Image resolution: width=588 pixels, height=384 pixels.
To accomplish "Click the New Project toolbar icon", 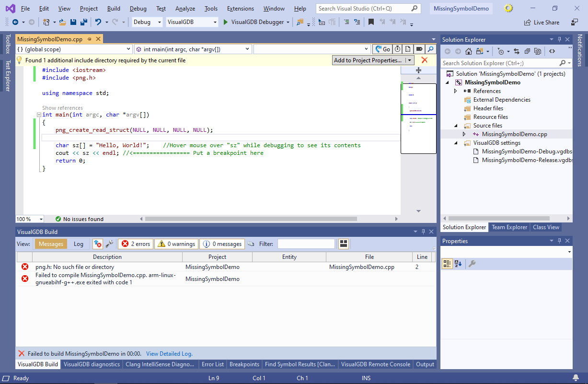I will pos(46,22).
